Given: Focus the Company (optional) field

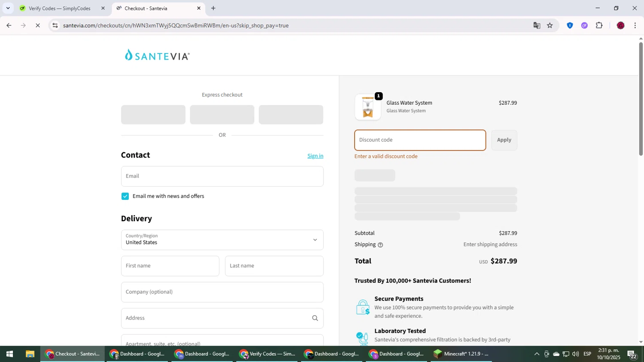Looking at the screenshot, I should tap(222, 292).
